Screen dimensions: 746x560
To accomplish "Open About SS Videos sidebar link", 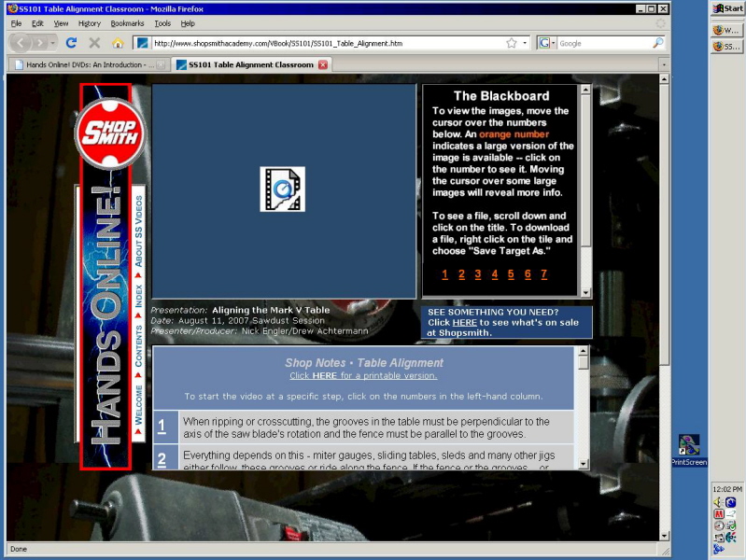I will click(x=138, y=231).
